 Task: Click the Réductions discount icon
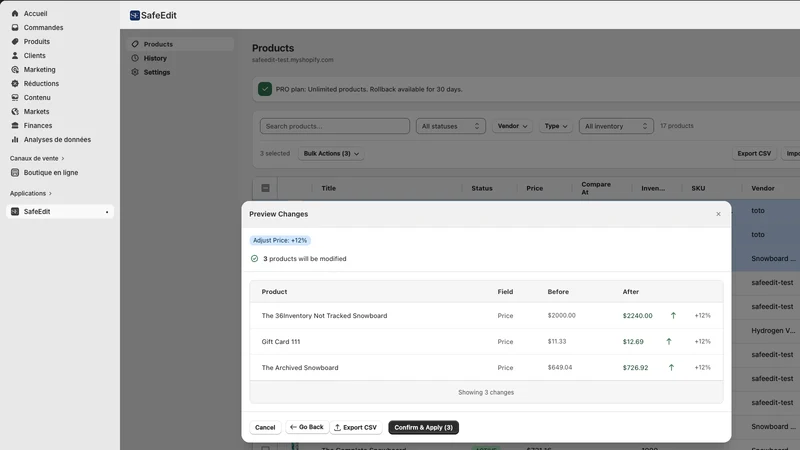point(15,84)
